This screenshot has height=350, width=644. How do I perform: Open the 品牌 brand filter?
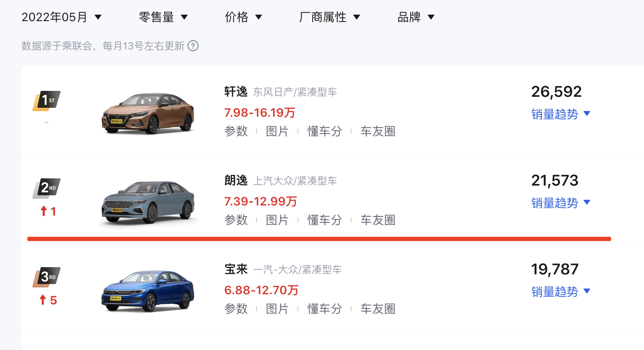[416, 17]
